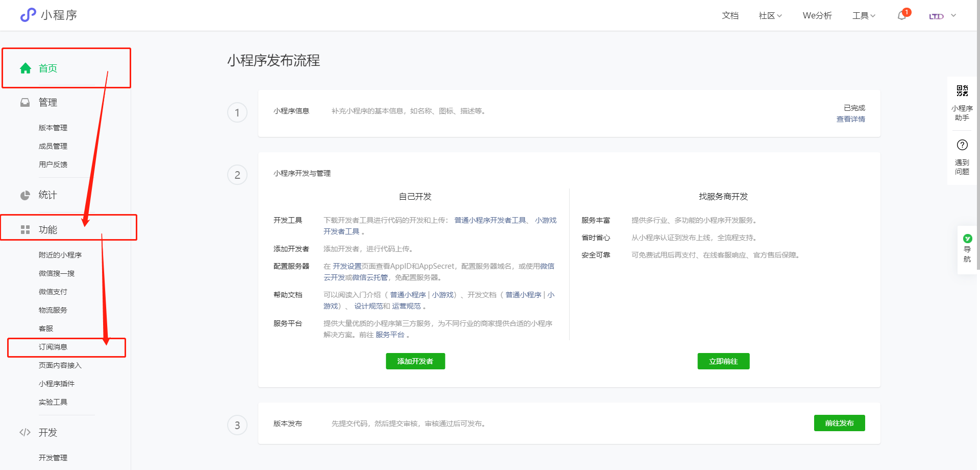
Task: Open 文档 in the top navigation
Action: click(x=730, y=16)
